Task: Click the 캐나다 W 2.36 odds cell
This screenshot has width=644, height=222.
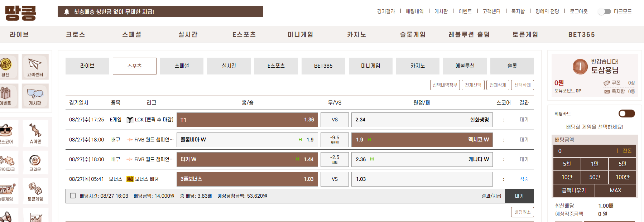Action: 422,159
